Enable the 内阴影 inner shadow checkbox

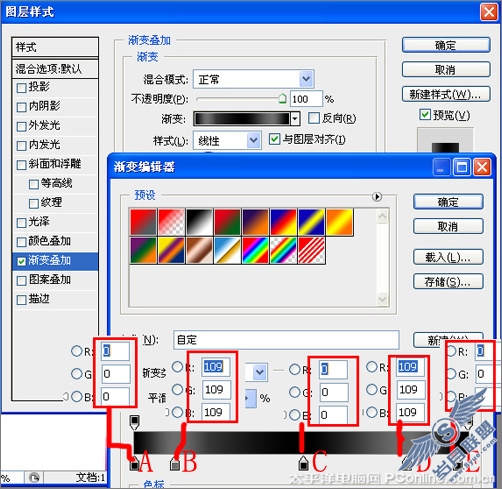coord(21,107)
